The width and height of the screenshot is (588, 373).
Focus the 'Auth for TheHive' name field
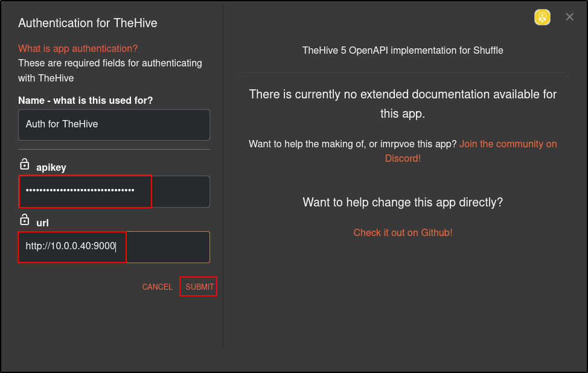(x=114, y=125)
